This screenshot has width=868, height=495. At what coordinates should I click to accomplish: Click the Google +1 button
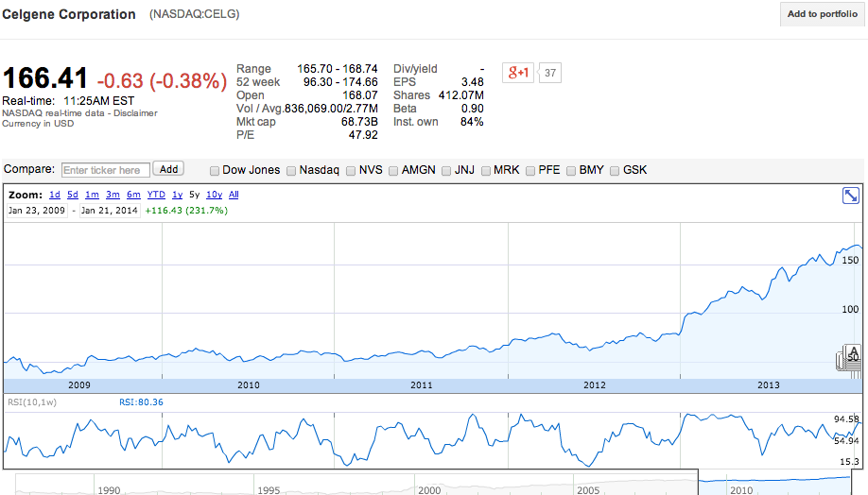pos(518,73)
